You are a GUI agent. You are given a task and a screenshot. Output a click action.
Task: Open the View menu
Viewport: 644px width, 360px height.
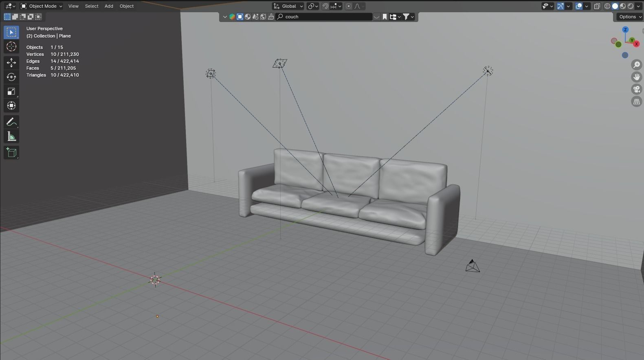[x=73, y=6]
